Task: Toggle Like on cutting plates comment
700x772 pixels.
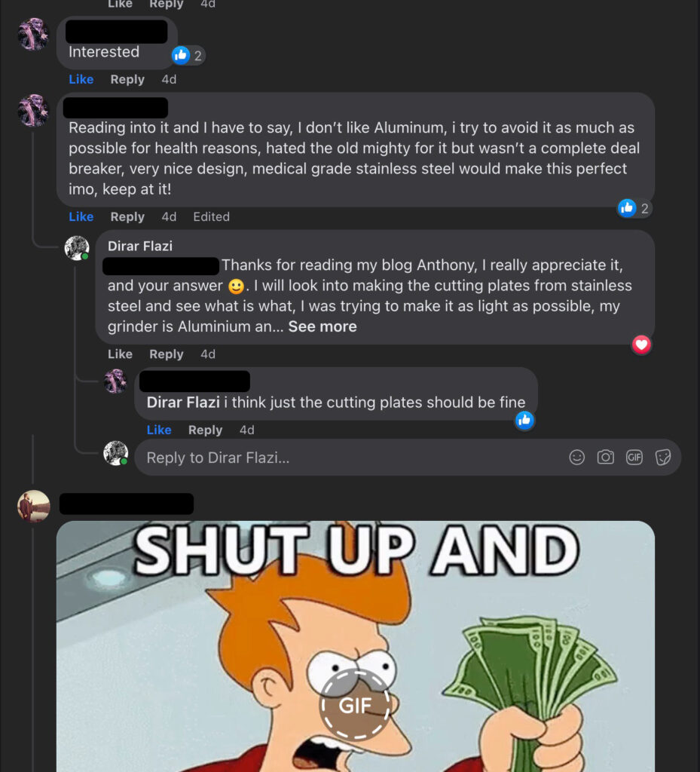Action: coord(159,430)
